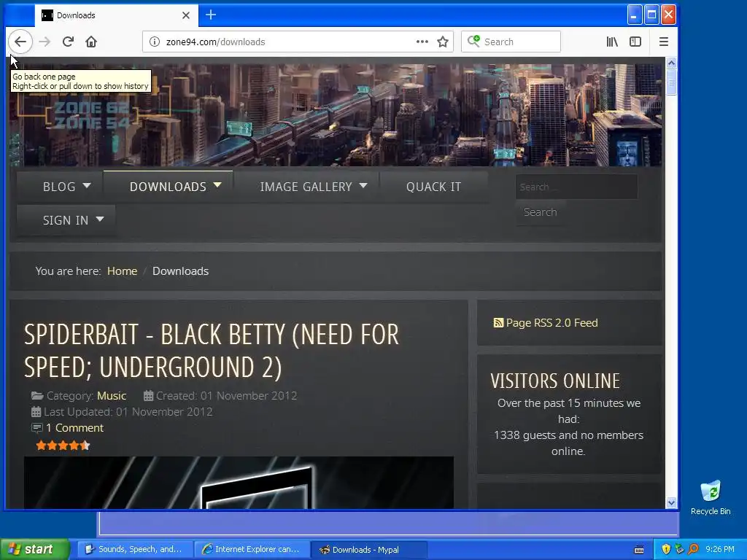Switch to Sounds, Speech, and... taskbar window
This screenshot has height=560, width=747.
click(x=135, y=550)
